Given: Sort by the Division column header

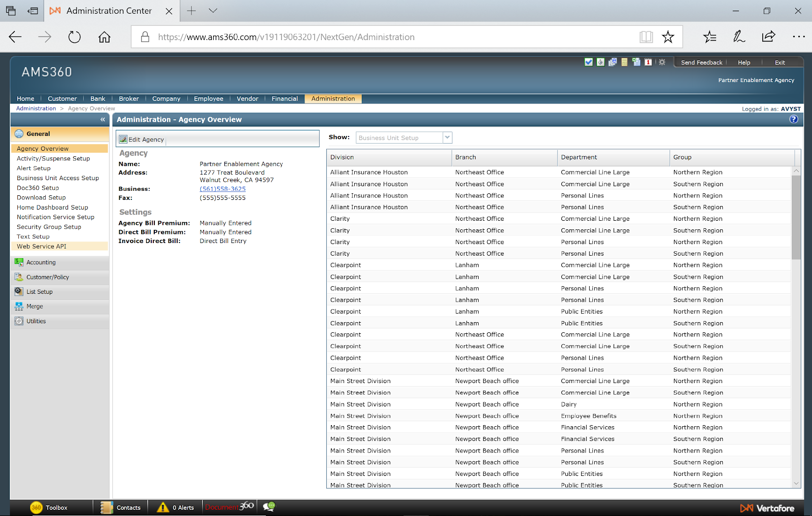Looking at the screenshot, I should pos(389,157).
